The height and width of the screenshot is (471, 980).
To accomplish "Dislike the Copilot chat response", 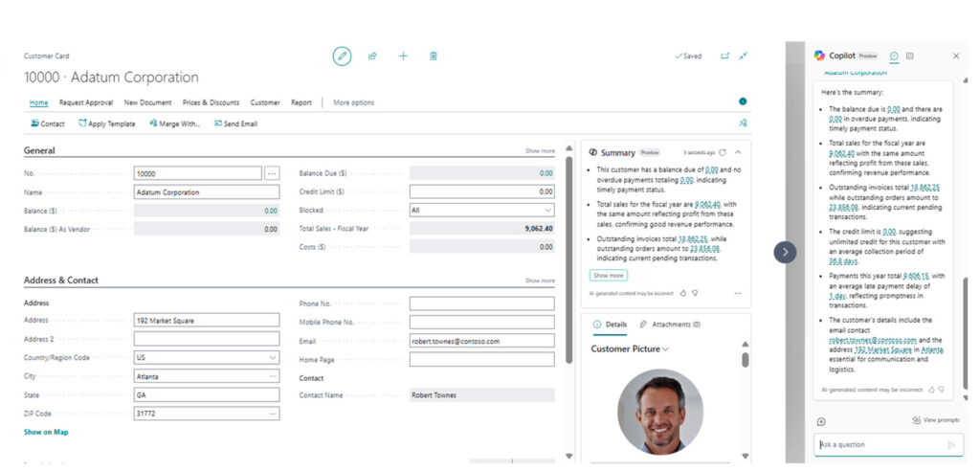I will (x=942, y=390).
